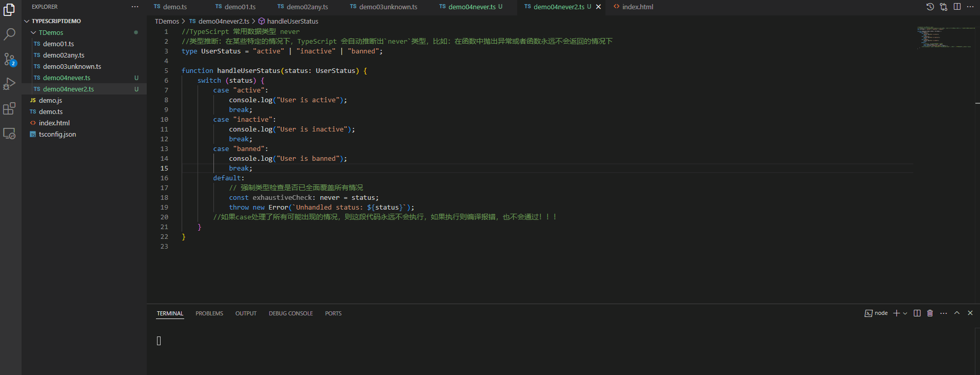Viewport: 980px width, 375px height.
Task: Show the PORTS panel tab
Action: [333, 313]
